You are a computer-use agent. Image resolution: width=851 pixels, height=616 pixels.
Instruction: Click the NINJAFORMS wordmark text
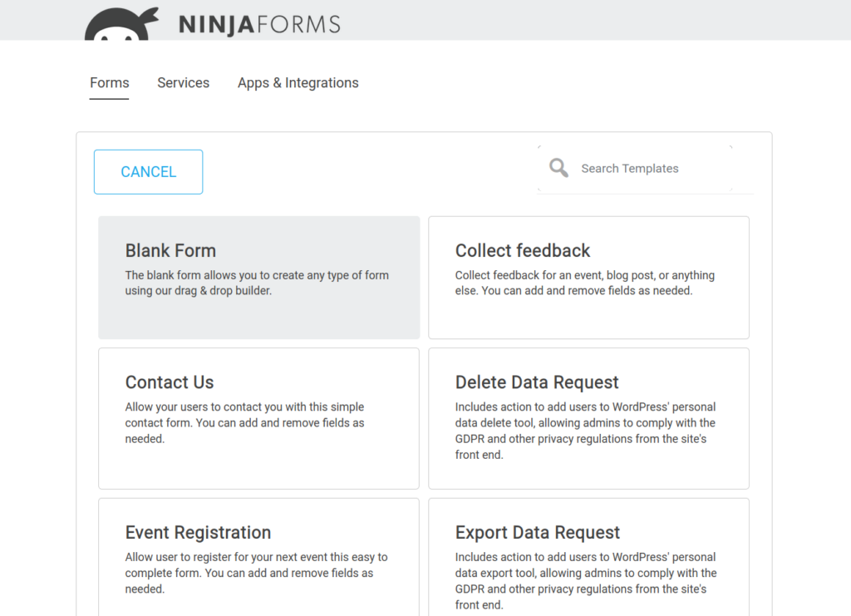tap(259, 25)
